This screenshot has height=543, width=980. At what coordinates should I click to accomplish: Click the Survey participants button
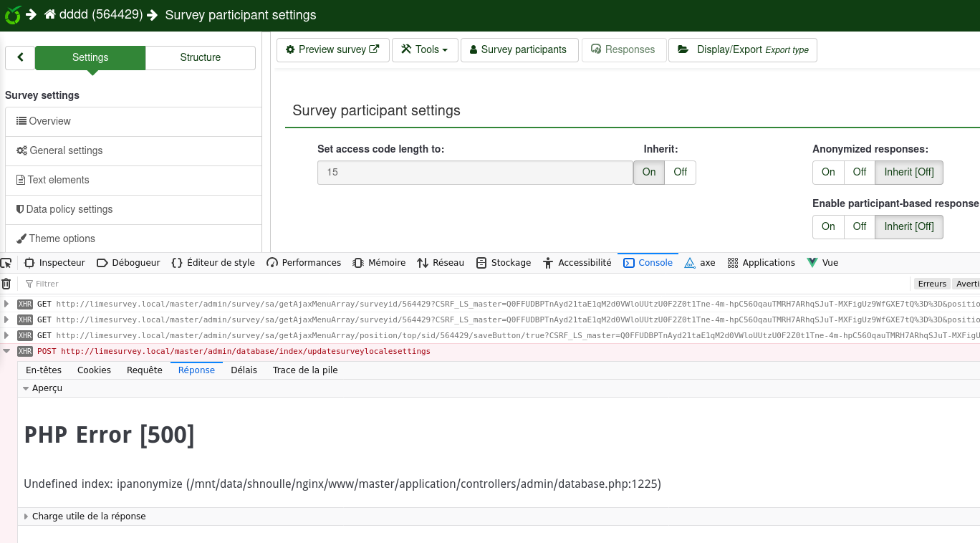click(519, 49)
